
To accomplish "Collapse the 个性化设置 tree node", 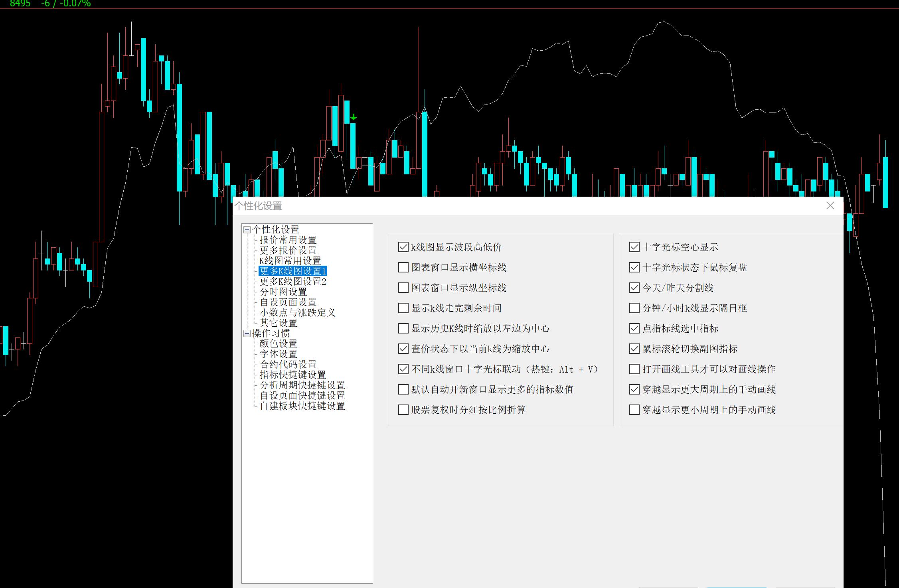I will [x=247, y=230].
